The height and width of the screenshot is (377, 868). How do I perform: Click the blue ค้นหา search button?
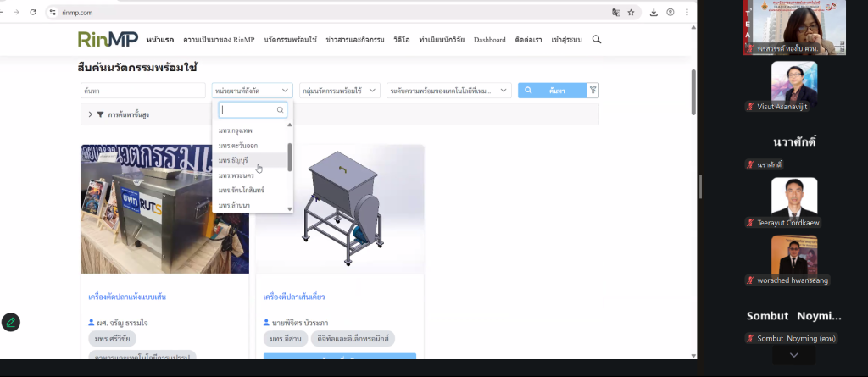tap(551, 91)
